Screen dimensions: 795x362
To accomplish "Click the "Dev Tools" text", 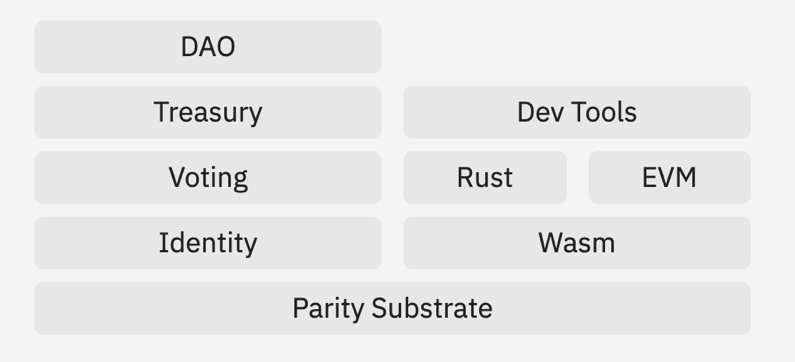I will (x=577, y=112).
